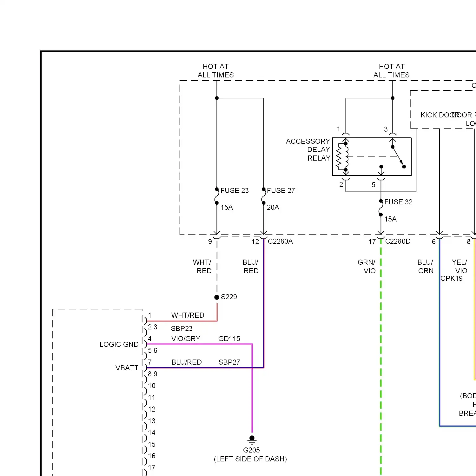The image size is (476, 476).
Task: Click the relay switch contact symbol
Action: point(398,157)
